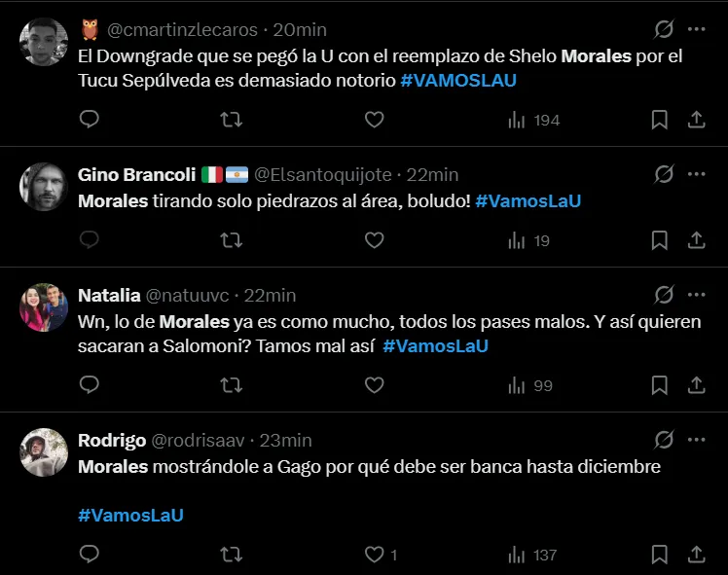This screenshot has height=575, width=728.
Task: Open more options on Gino Brancoli's tweet
Action: coord(696,174)
